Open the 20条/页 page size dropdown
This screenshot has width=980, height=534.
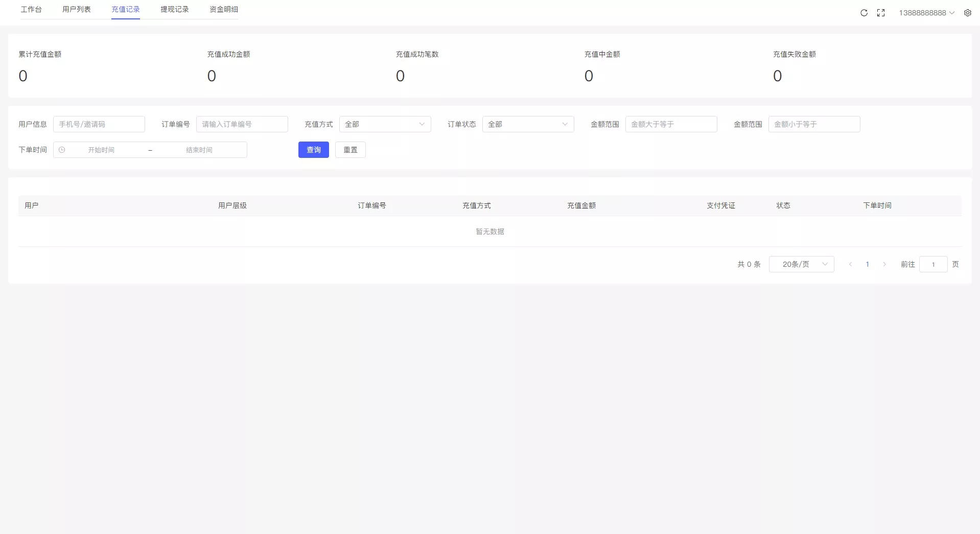coord(801,264)
